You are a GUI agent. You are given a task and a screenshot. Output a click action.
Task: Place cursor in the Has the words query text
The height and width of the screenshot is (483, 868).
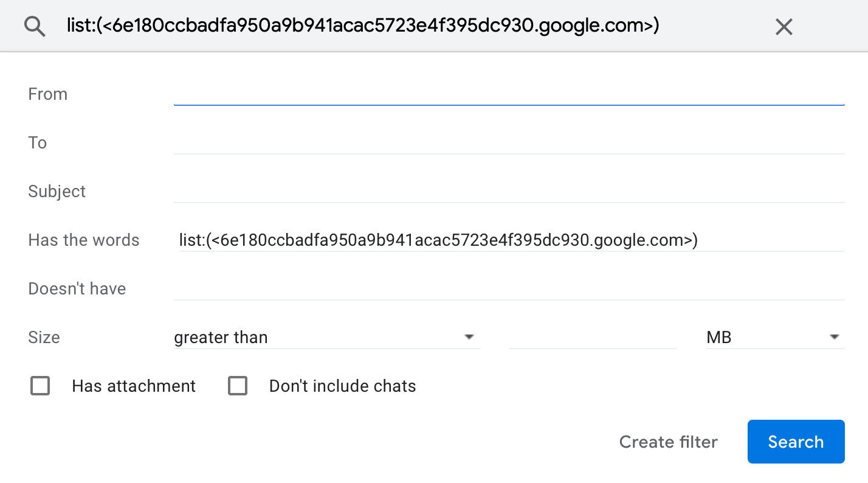(438, 240)
